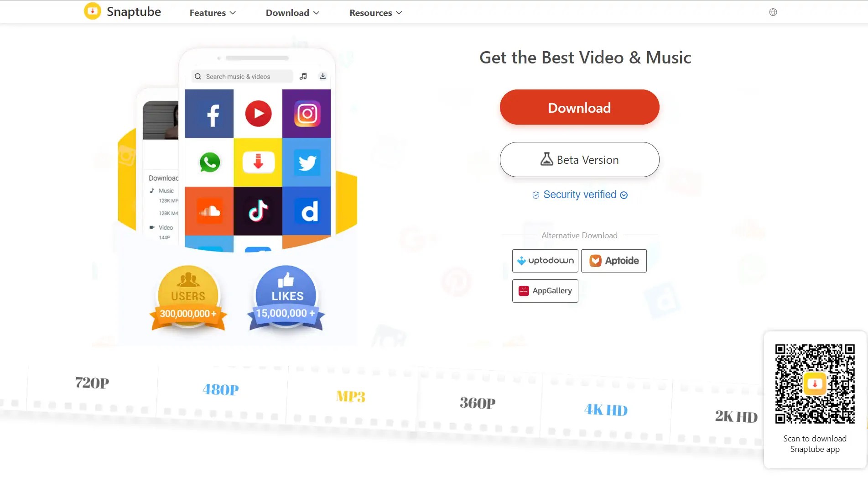Image resolution: width=868 pixels, height=493 pixels.
Task: Expand the Resources menu
Action: point(376,13)
